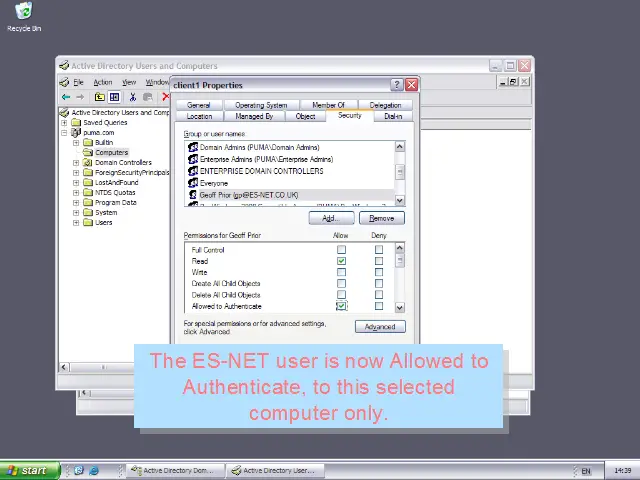The image size is (640, 480).
Task: Collapse the puma.com domain node
Action: 64,133
